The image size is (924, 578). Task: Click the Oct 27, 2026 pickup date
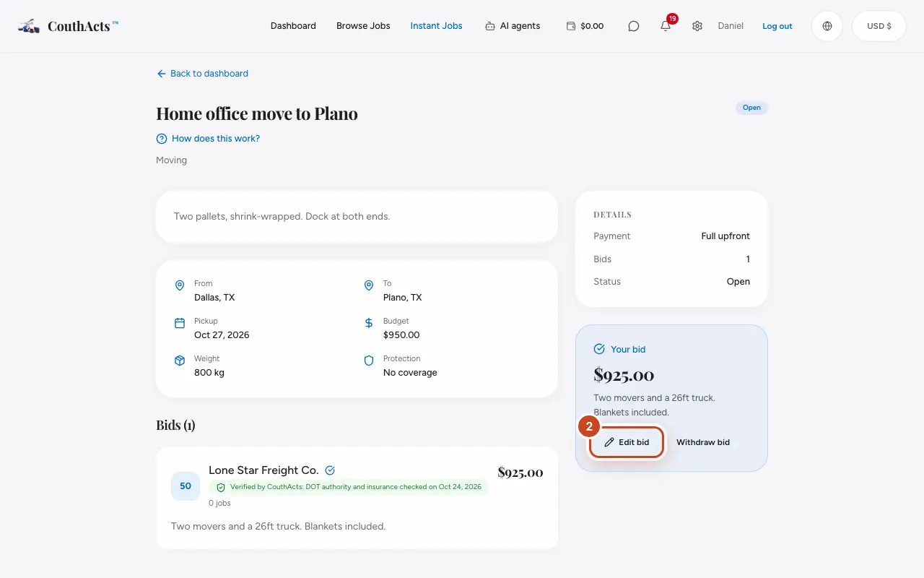click(222, 335)
